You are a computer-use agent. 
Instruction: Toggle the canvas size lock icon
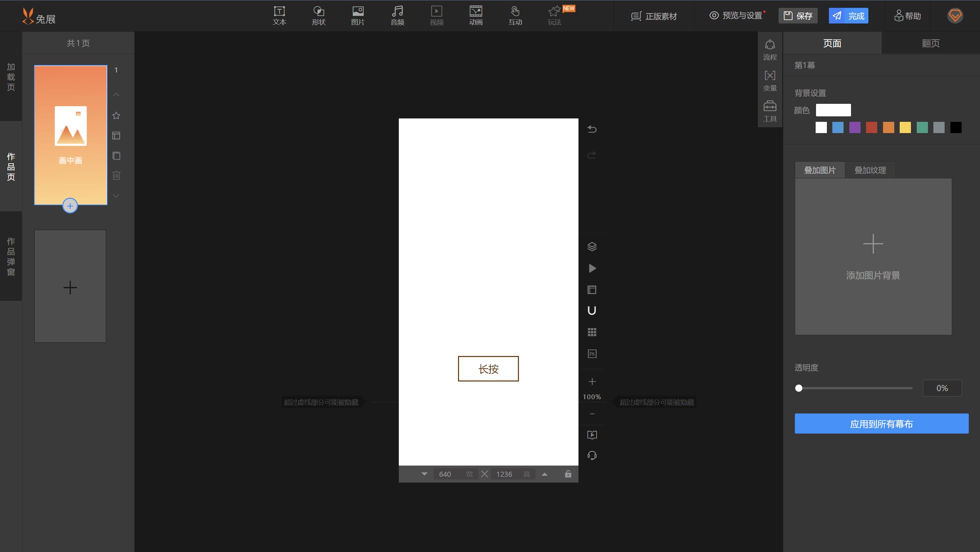click(x=568, y=474)
